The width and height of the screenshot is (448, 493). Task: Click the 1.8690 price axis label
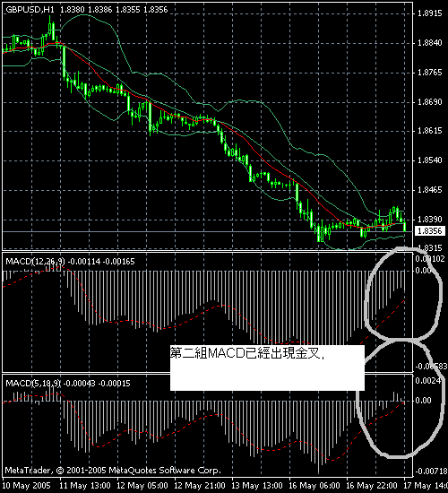tap(429, 102)
